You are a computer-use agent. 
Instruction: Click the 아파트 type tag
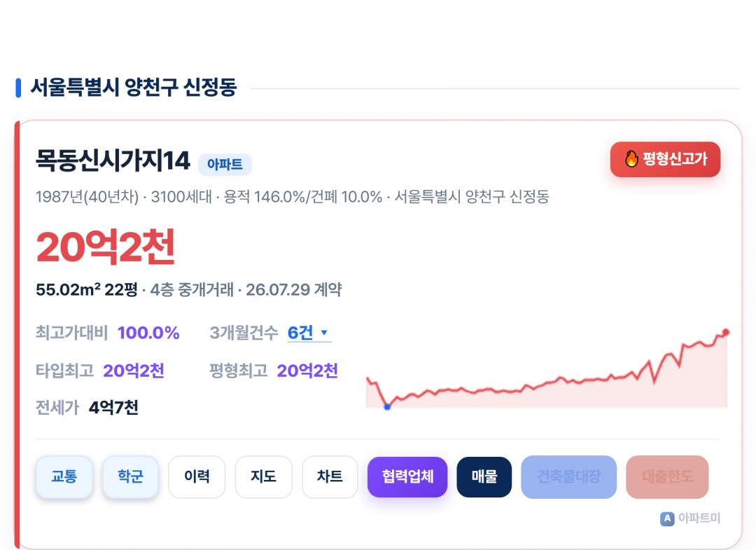click(225, 165)
